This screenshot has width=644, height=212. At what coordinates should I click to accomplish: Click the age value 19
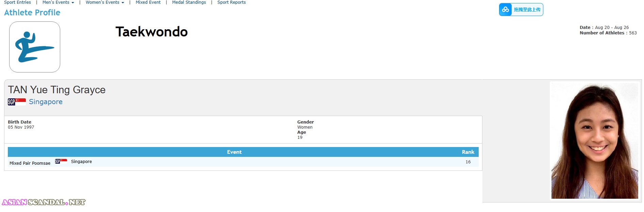coord(300,137)
